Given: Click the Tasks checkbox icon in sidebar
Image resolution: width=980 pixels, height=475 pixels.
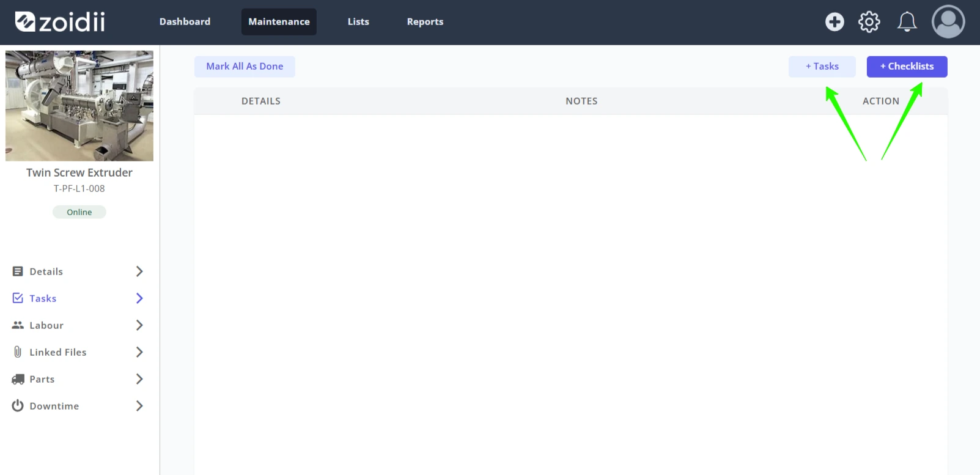Looking at the screenshot, I should 18,298.
